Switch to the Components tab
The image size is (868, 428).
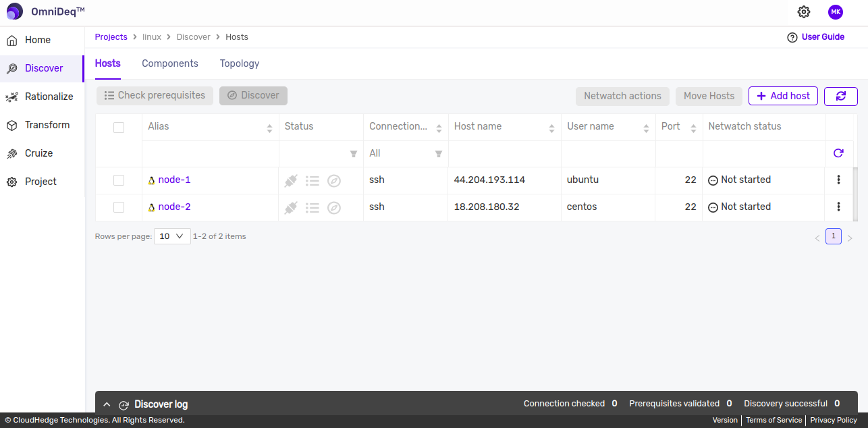(170, 63)
